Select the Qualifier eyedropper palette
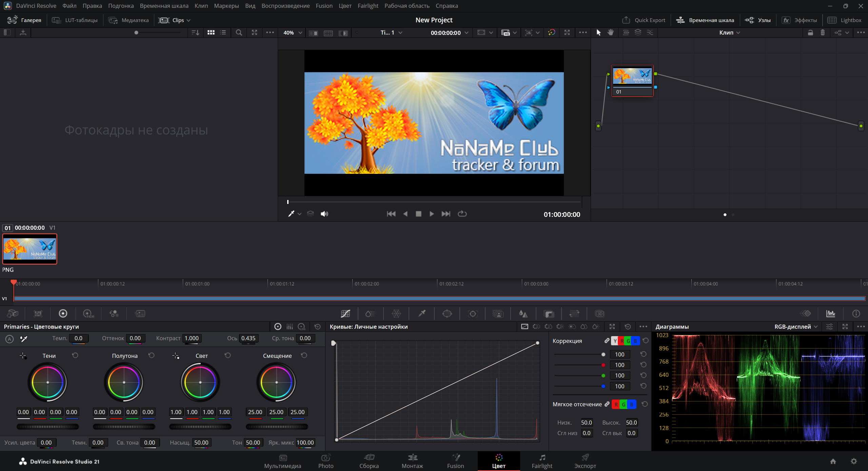The width and height of the screenshot is (868, 471). coord(422,313)
